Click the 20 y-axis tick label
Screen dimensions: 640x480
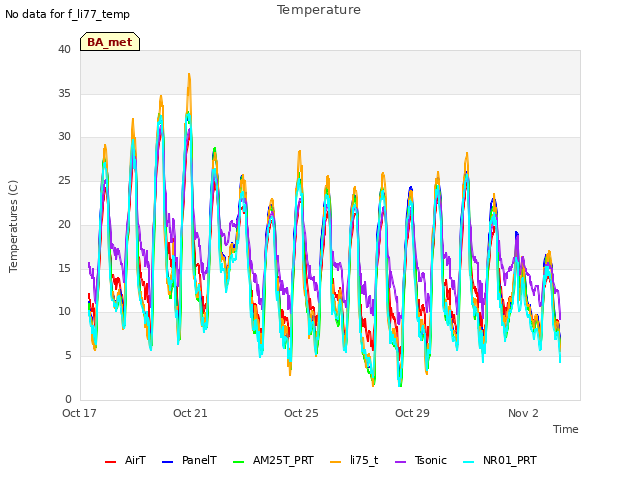click(64, 224)
